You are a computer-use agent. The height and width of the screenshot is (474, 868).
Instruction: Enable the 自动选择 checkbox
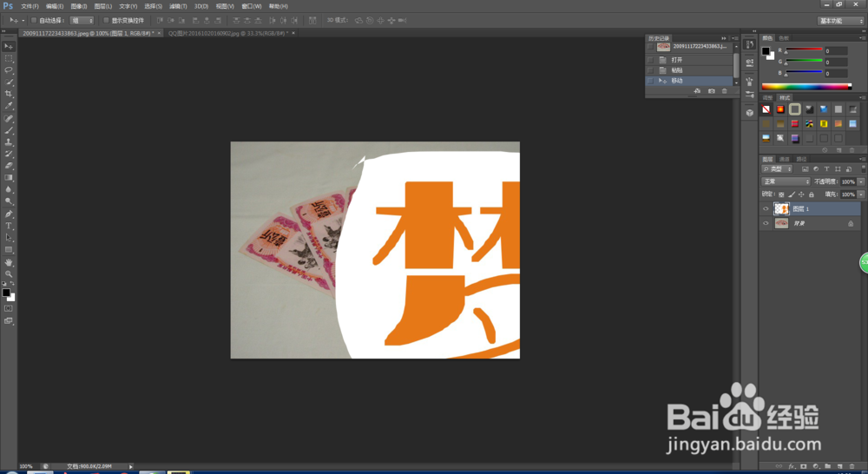click(34, 21)
